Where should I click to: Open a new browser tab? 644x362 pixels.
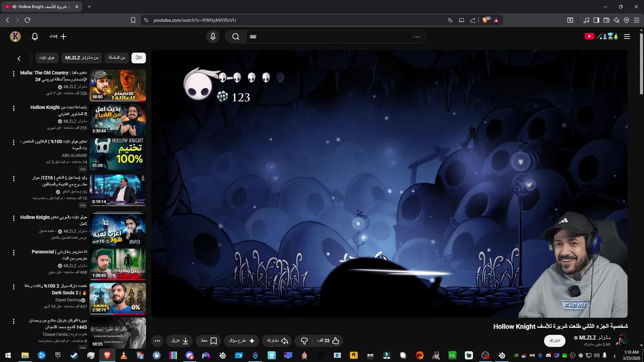[x=89, y=7]
